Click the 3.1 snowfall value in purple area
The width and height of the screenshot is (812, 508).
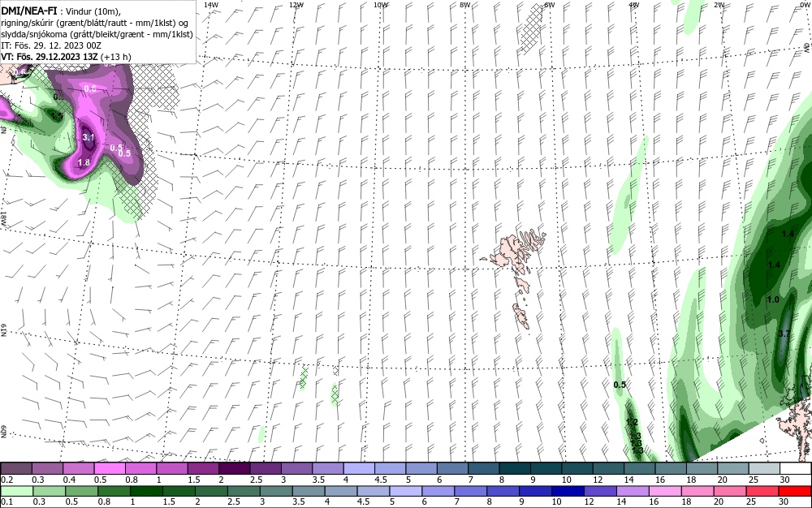89,137
